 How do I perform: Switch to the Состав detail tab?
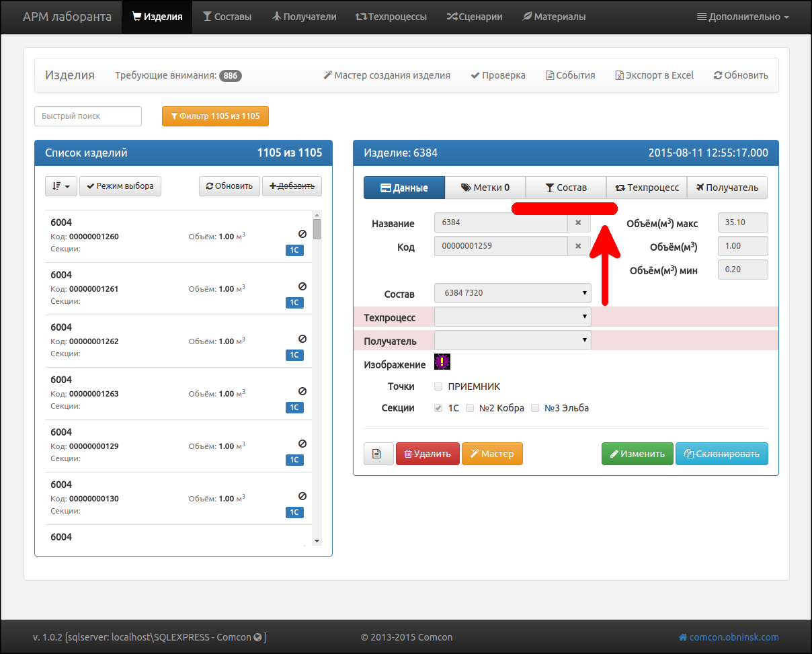pyautogui.click(x=566, y=188)
